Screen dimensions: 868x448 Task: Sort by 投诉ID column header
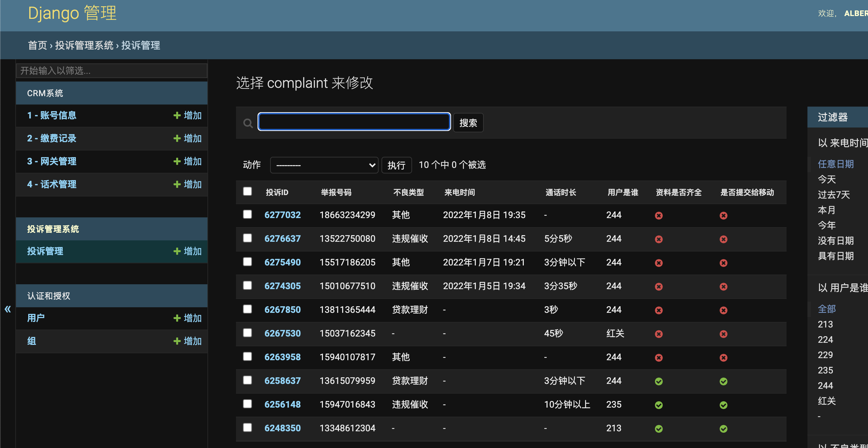tap(277, 192)
